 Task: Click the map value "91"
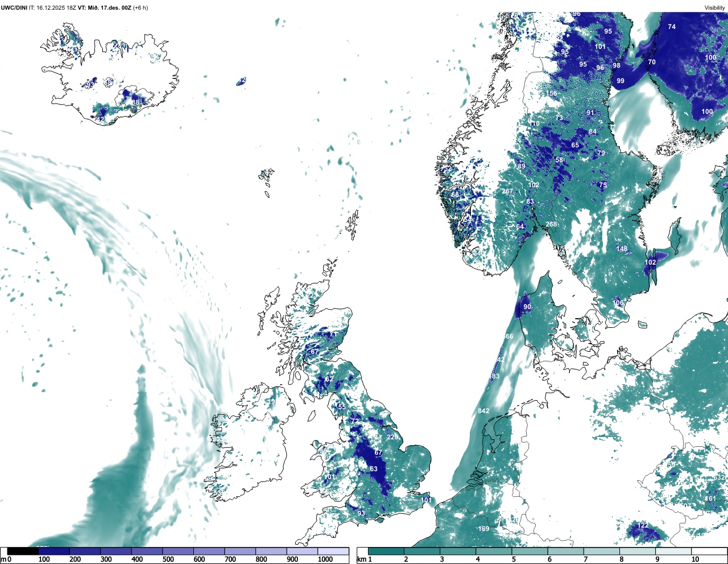(x=590, y=113)
